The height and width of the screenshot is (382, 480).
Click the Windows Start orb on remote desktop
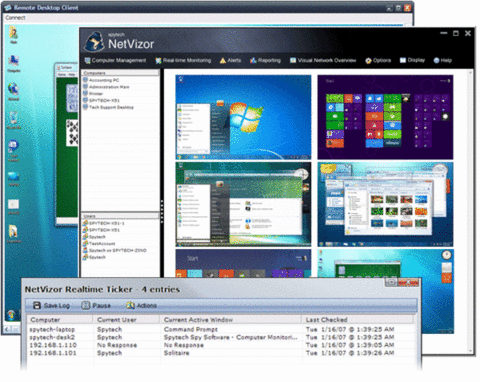(11, 315)
